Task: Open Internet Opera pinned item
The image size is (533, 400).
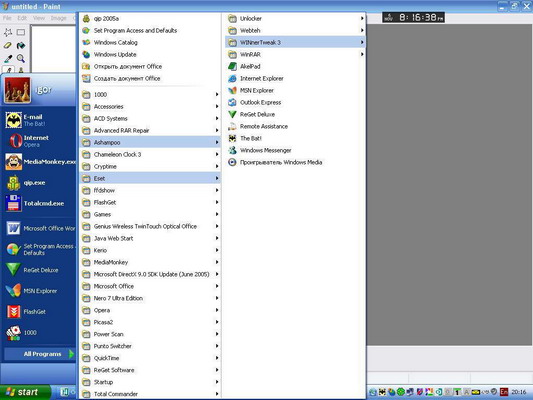Action: [x=39, y=141]
